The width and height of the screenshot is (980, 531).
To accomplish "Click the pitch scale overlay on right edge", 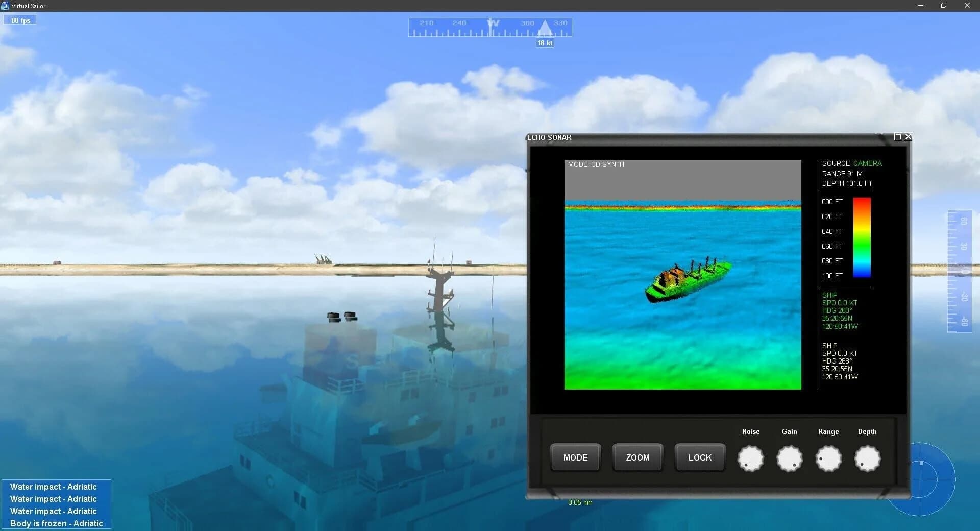I will [x=959, y=271].
